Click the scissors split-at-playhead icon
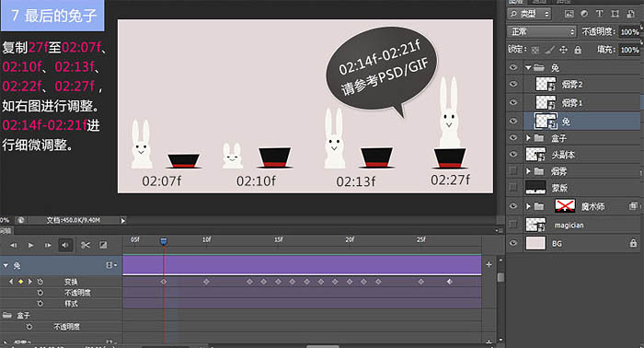This screenshot has width=644, height=348. coord(86,245)
